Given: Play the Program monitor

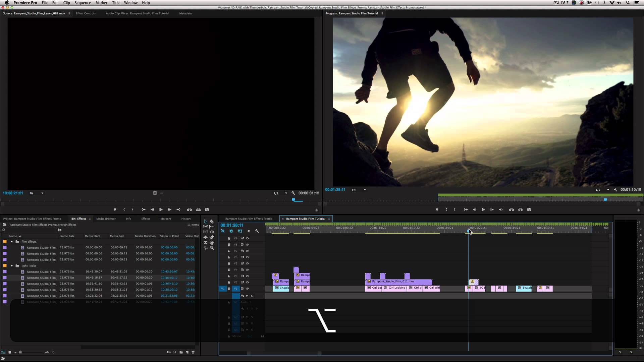Looking at the screenshot, I should 483,209.
